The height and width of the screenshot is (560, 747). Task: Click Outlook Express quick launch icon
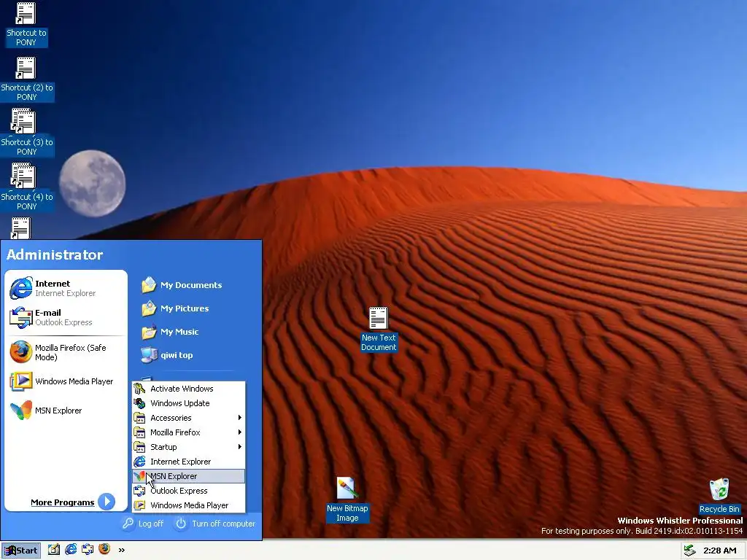pos(88,550)
